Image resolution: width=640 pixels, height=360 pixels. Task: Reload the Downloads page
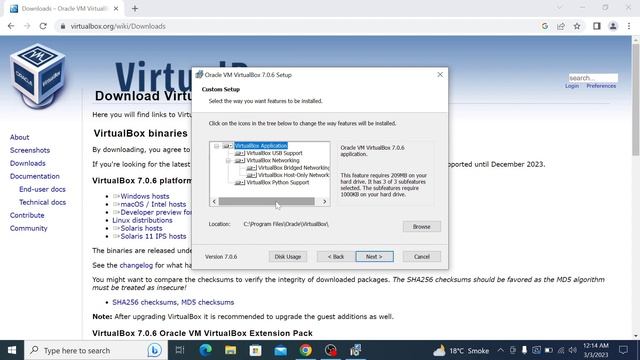43,26
